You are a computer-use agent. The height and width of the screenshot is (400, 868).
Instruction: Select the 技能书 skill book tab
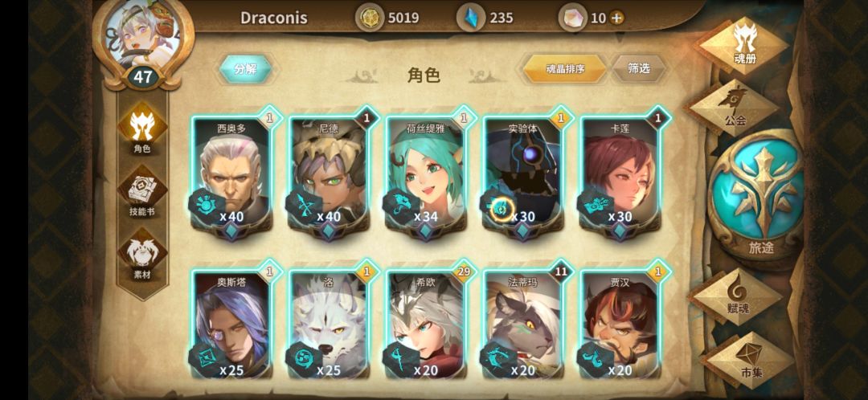[141, 191]
